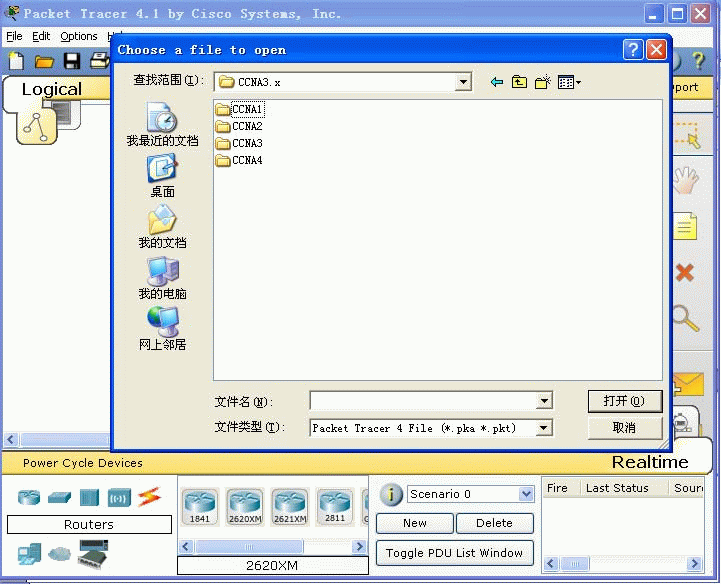Screen dimensions: 721x584
Task: Select the Move Layout hand tool
Action: pos(685,180)
